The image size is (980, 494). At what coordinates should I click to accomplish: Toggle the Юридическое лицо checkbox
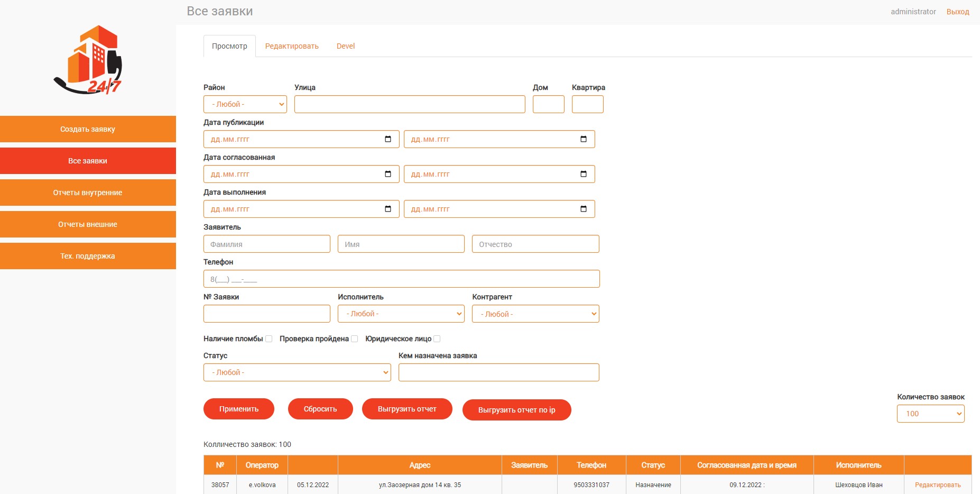click(437, 339)
